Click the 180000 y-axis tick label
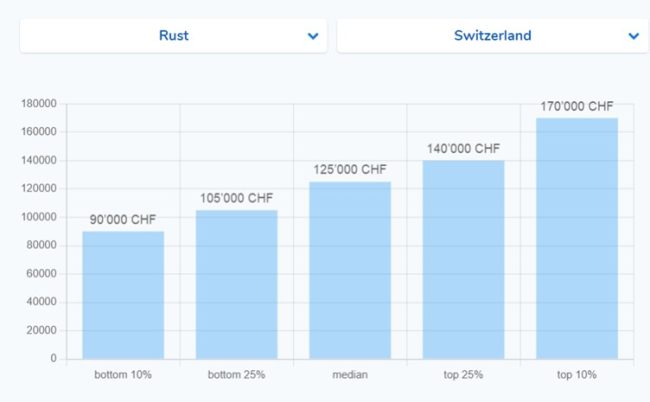 pos(38,103)
